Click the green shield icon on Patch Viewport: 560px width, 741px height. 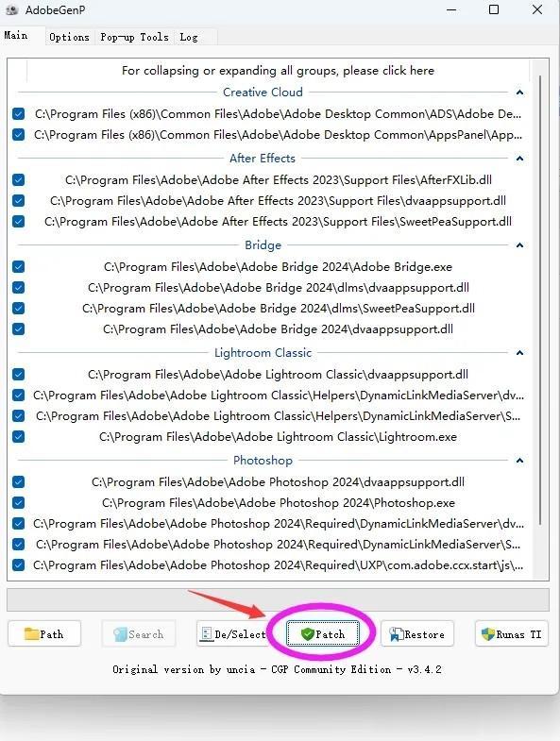tap(308, 634)
